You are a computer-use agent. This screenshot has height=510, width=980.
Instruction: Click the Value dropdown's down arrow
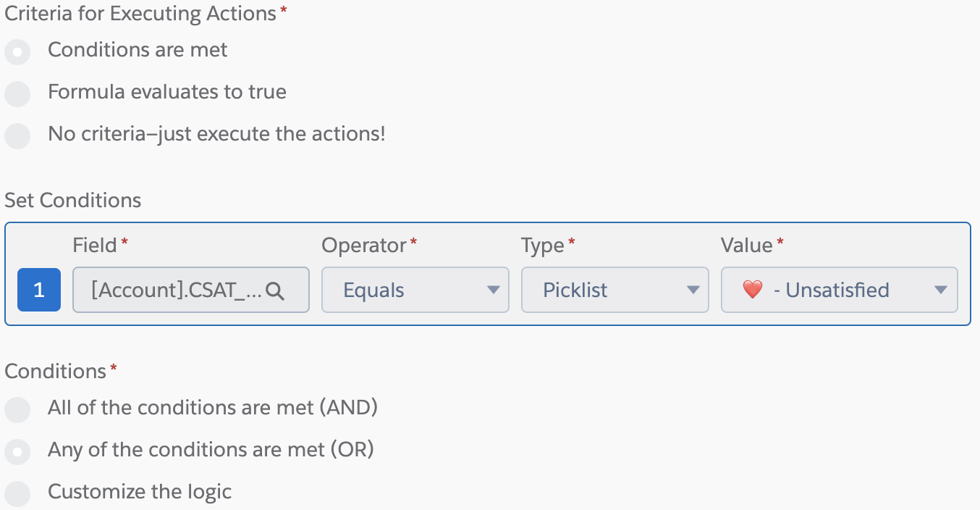[941, 290]
